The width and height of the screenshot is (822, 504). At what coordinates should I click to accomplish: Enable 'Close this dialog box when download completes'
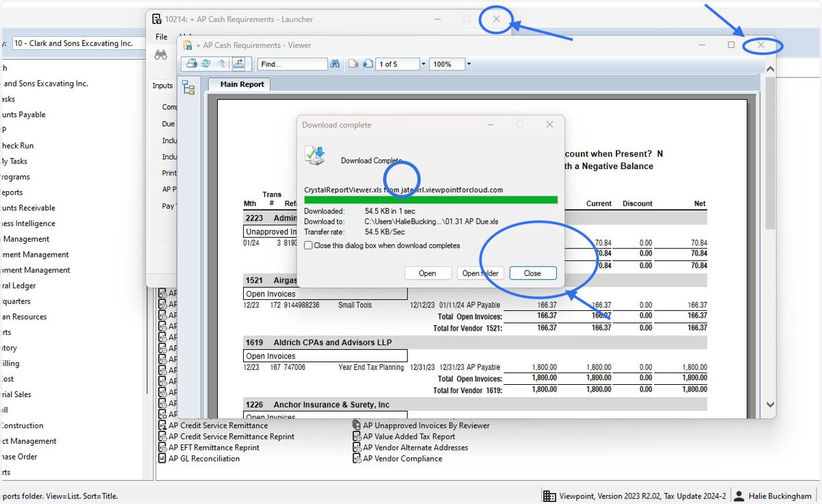pos(308,245)
